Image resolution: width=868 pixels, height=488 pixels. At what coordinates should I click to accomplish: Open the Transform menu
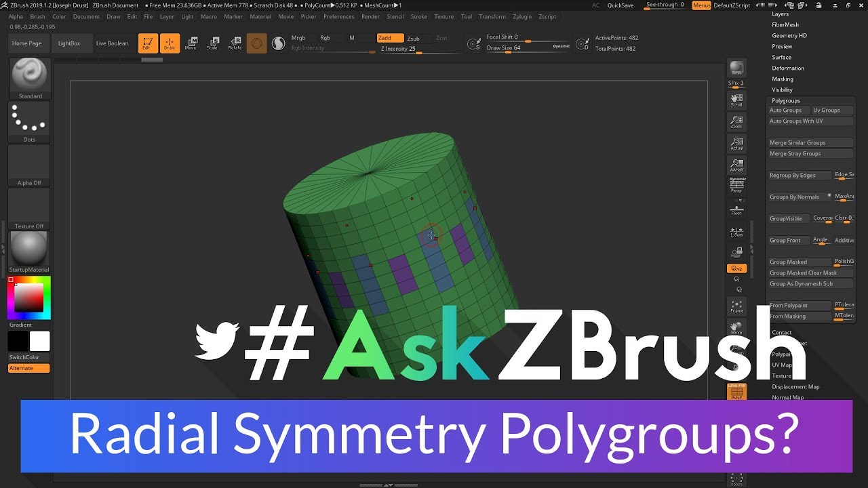(492, 16)
